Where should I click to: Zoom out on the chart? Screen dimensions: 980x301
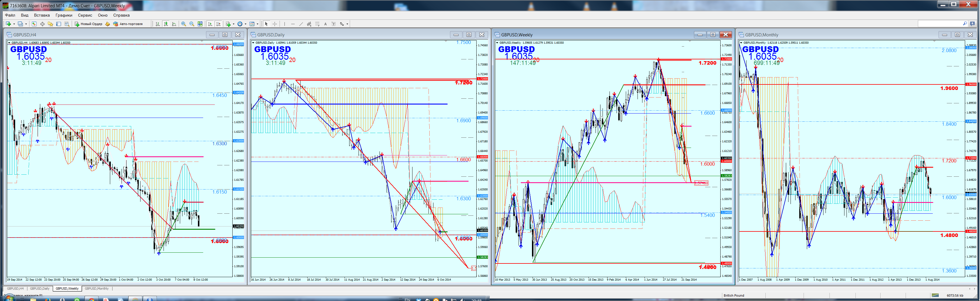192,24
